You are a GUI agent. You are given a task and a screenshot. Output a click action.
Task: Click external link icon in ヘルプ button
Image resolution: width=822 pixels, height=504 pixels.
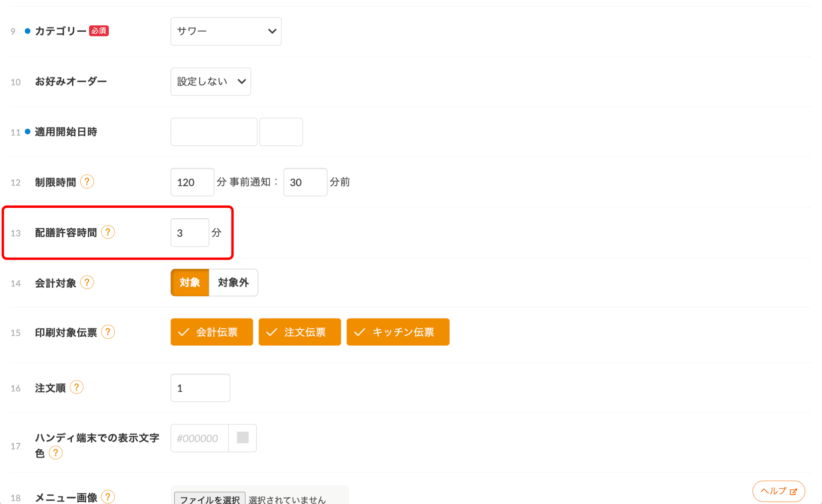click(x=793, y=492)
